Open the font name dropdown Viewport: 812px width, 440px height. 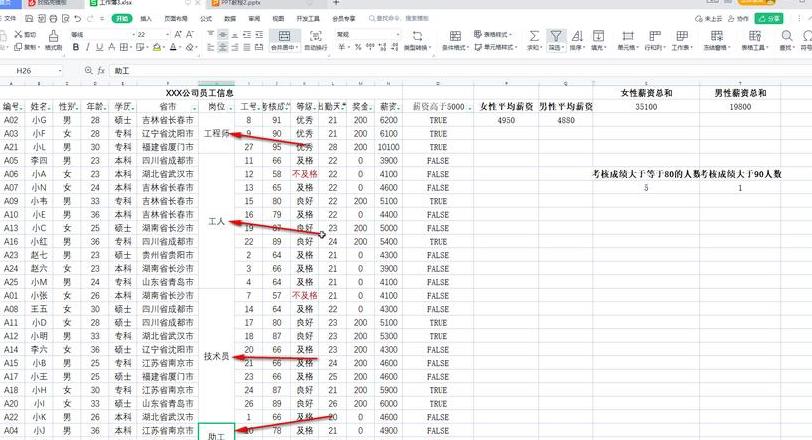click(133, 34)
